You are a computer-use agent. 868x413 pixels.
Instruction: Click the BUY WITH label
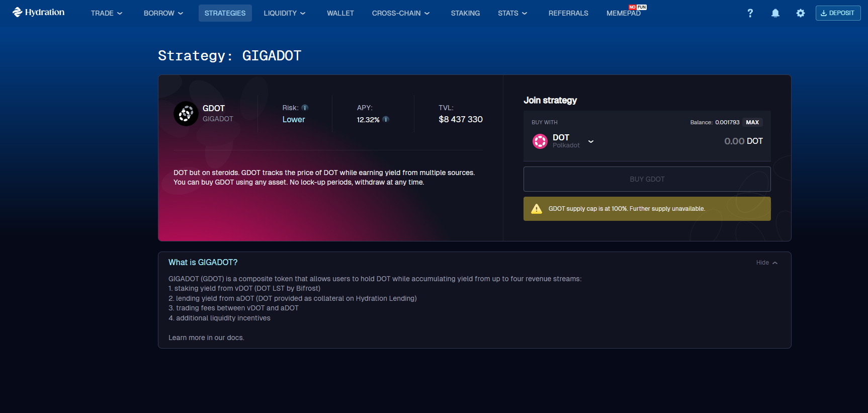(x=545, y=122)
